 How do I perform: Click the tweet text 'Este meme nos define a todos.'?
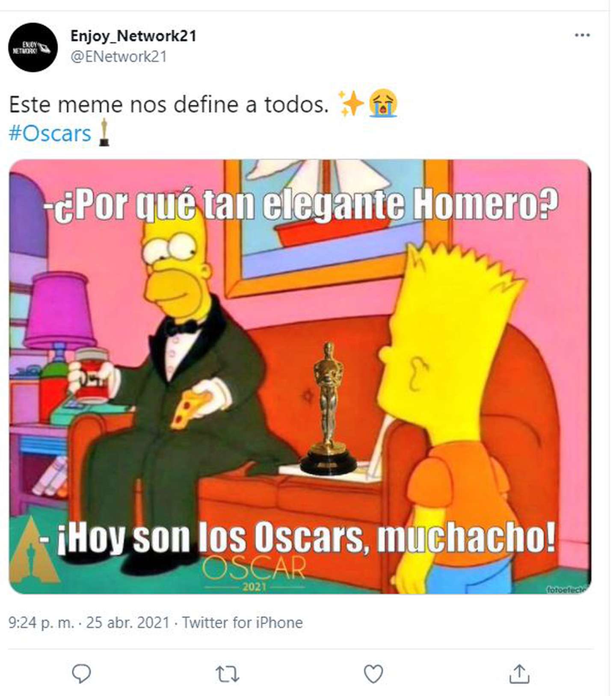[x=169, y=105]
